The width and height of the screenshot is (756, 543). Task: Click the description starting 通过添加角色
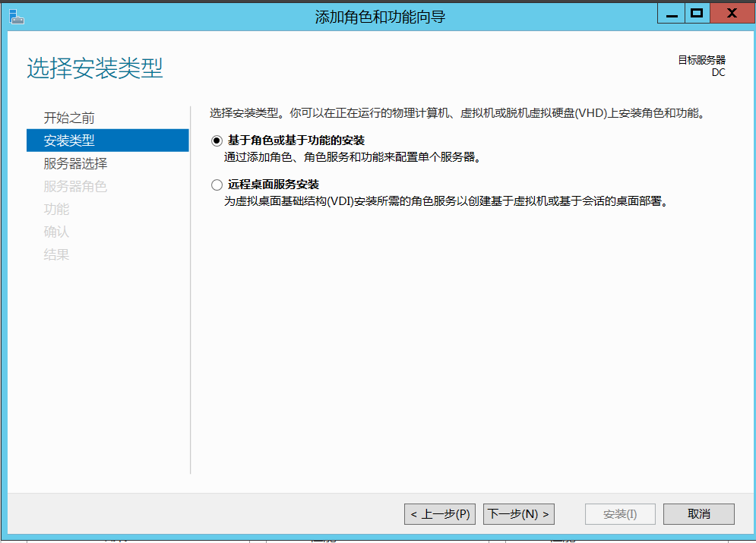tap(353, 157)
